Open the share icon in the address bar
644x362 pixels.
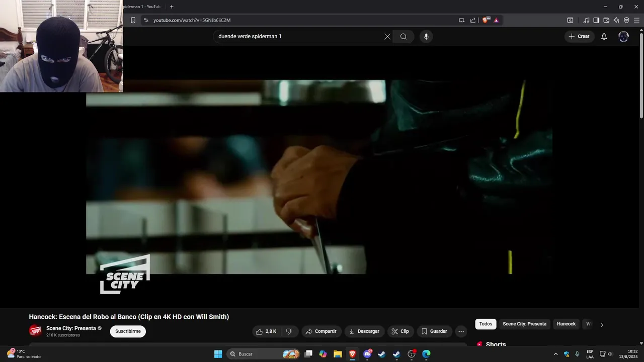point(473,20)
